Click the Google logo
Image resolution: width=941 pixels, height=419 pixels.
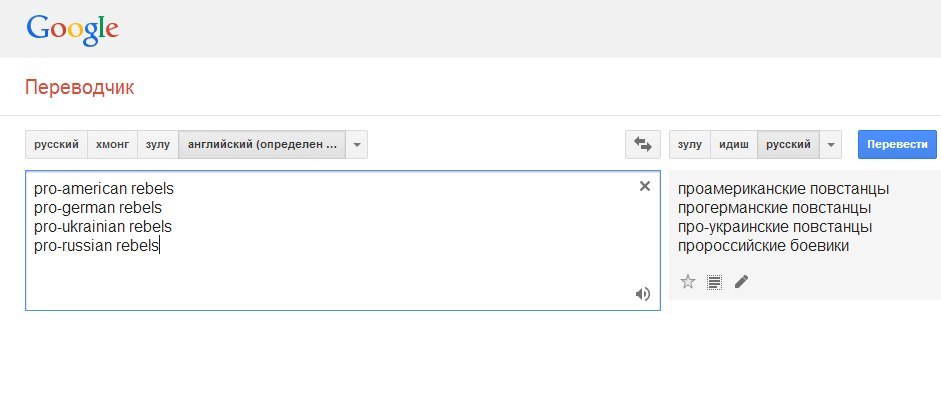pos(72,29)
